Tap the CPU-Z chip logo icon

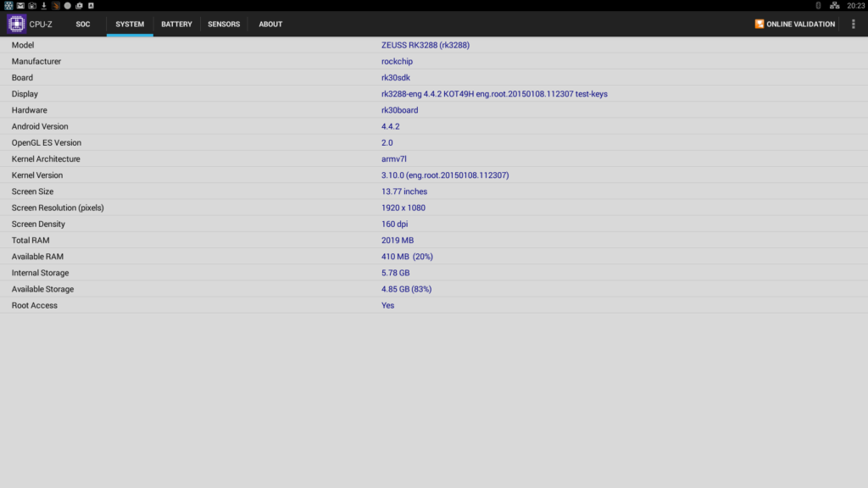16,24
